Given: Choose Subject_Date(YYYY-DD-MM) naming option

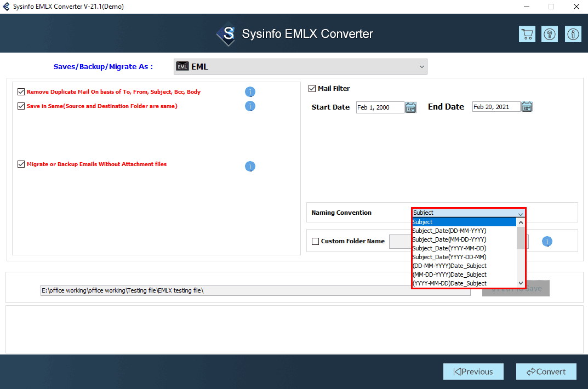Looking at the screenshot, I should tap(464, 257).
